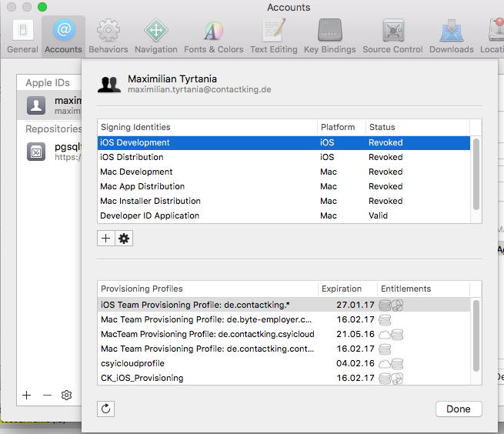Sort by Provisioning Profiles column header
Image resolution: width=504 pixels, height=434 pixels.
pyautogui.click(x=208, y=289)
